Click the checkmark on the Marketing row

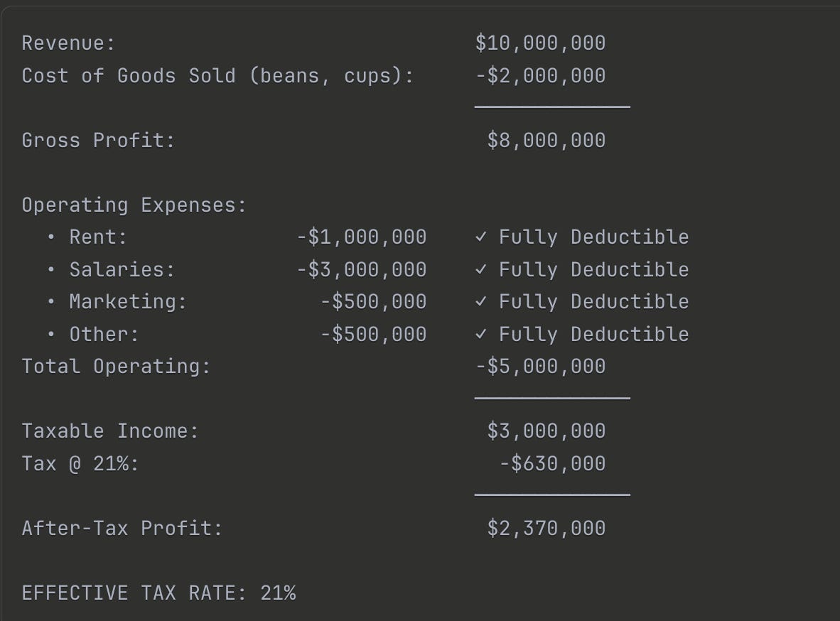(480, 302)
